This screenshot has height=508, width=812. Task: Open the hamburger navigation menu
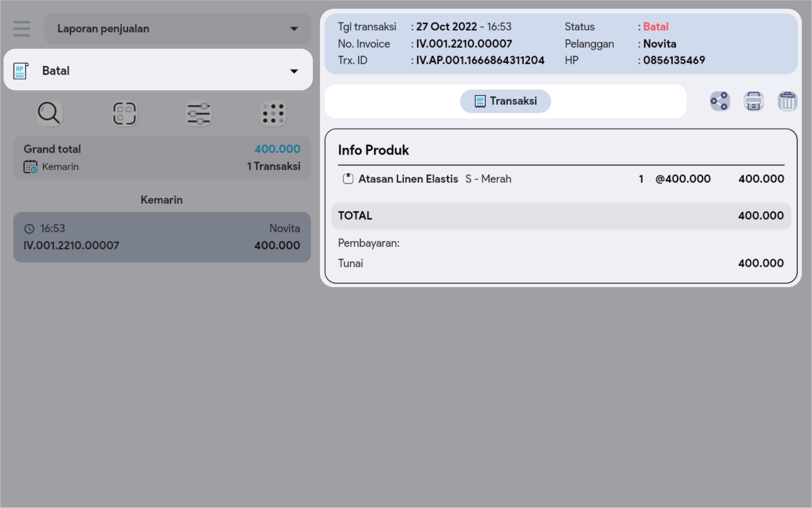22,29
